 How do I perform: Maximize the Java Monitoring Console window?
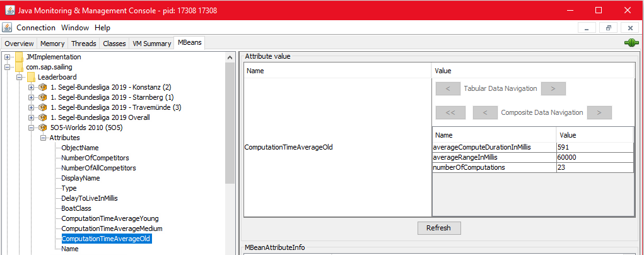pyautogui.click(x=599, y=10)
